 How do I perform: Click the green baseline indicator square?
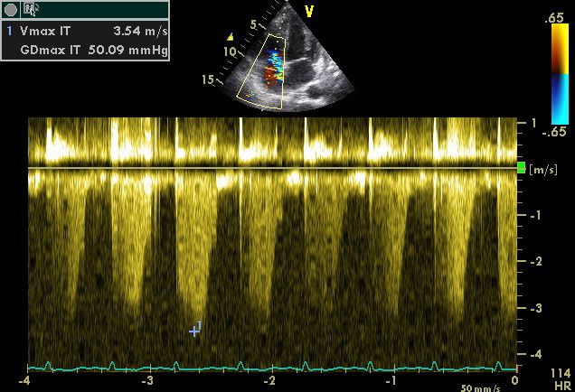[x=521, y=168]
